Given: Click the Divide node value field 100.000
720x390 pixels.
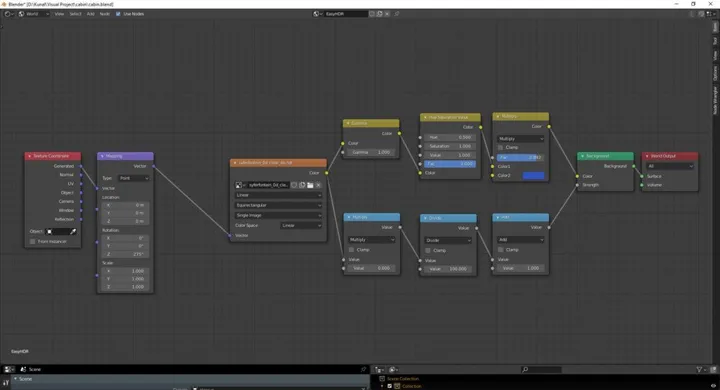Looking at the screenshot, I should 448,269.
